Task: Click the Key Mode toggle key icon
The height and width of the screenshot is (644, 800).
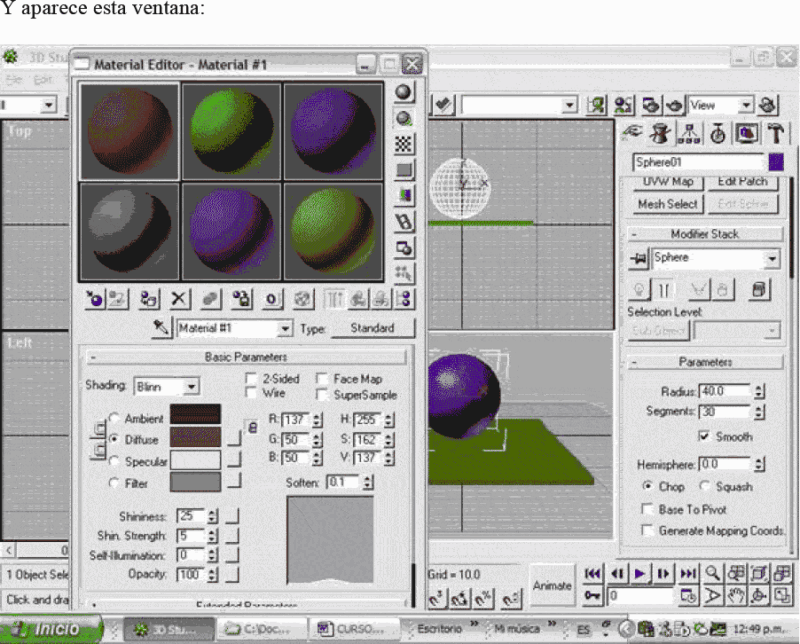Action: coord(592,596)
